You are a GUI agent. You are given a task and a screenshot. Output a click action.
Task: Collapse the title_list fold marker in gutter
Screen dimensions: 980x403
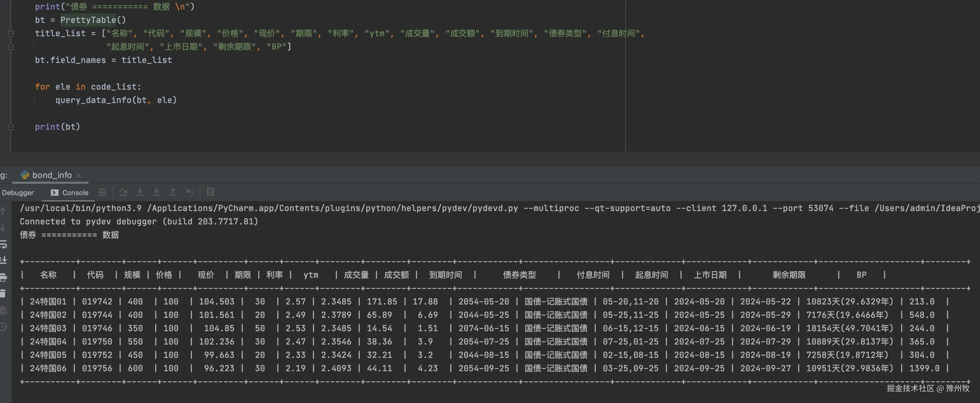[11, 33]
